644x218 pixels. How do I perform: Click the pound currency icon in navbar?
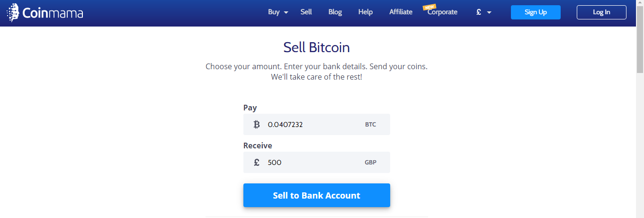pos(479,12)
